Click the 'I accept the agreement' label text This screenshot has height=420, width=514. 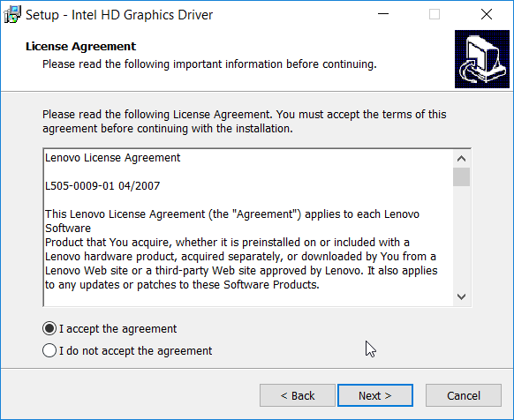[x=118, y=329]
